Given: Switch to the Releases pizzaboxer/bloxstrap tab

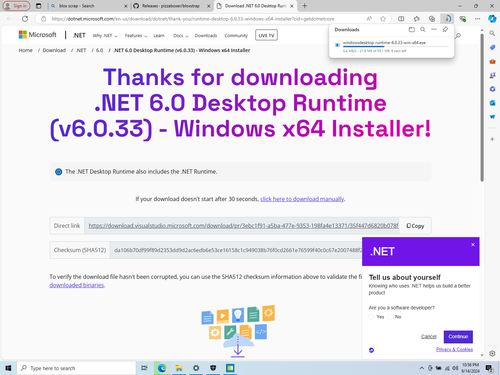Looking at the screenshot, I should coord(171,6).
